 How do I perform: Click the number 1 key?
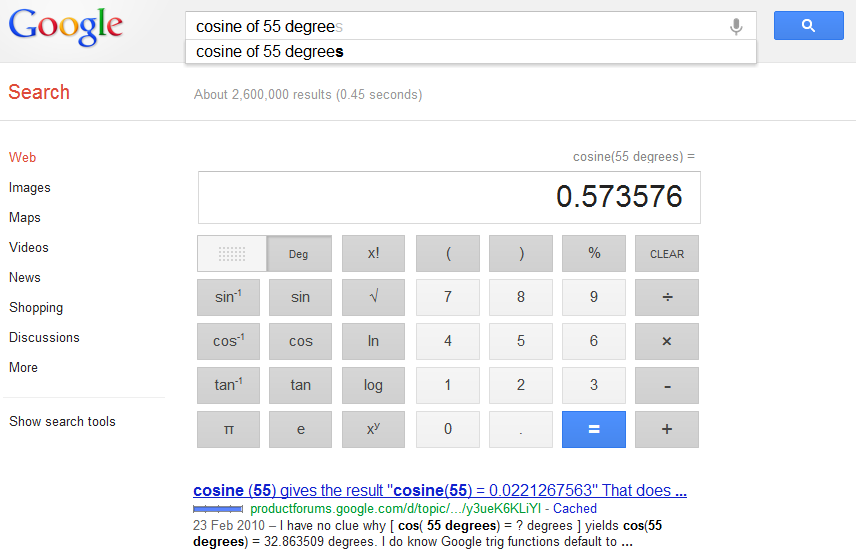[448, 386]
